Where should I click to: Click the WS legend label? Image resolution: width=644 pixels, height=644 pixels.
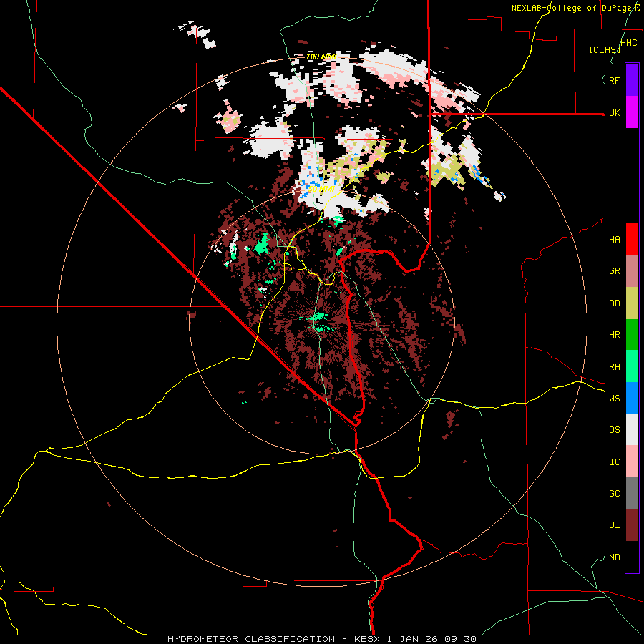pyautogui.click(x=614, y=399)
